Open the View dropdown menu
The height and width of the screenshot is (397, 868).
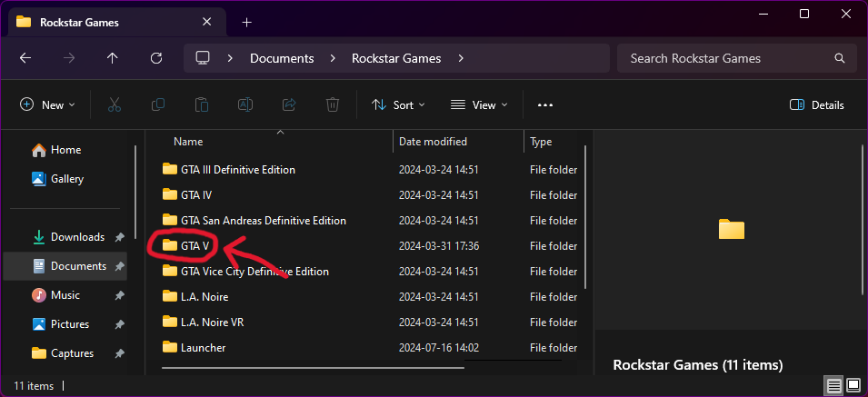(479, 104)
